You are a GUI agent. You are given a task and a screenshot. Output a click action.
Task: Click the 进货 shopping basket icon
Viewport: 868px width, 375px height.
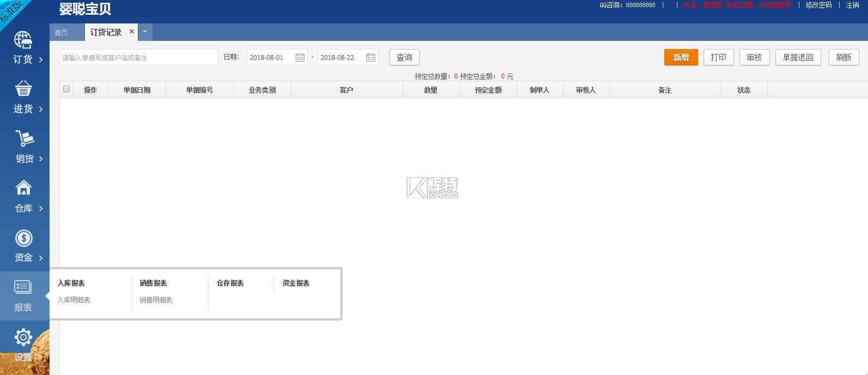point(23,89)
